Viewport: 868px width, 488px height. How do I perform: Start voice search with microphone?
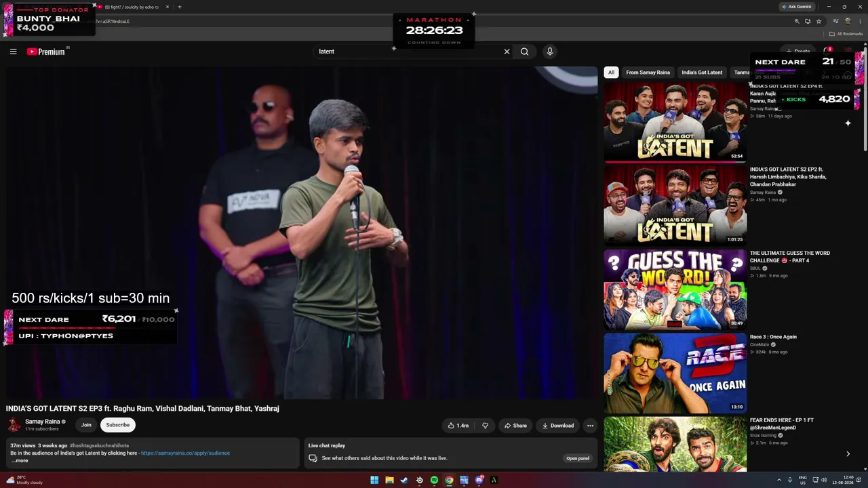pyautogui.click(x=550, y=52)
